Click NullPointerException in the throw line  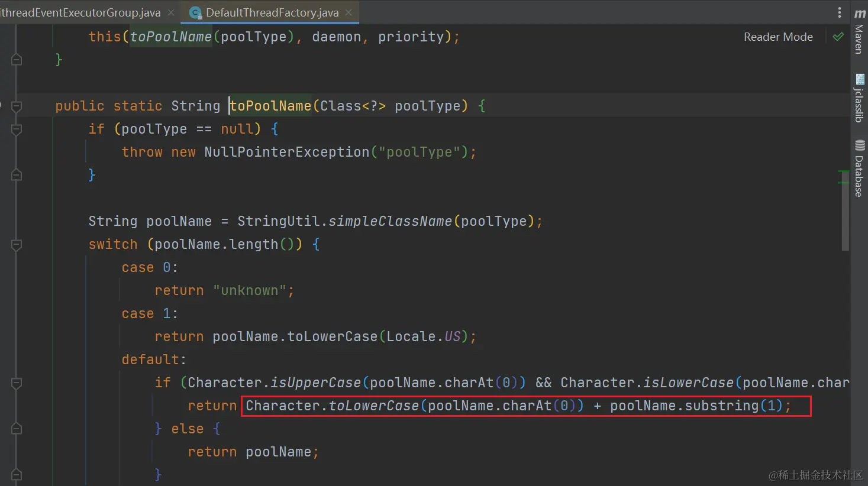pos(287,152)
